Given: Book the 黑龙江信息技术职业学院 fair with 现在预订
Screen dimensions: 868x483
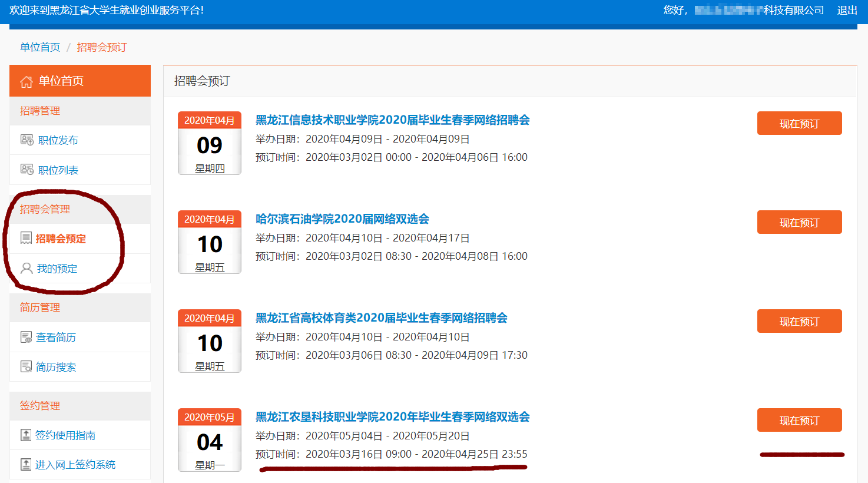Looking at the screenshot, I should (x=799, y=123).
